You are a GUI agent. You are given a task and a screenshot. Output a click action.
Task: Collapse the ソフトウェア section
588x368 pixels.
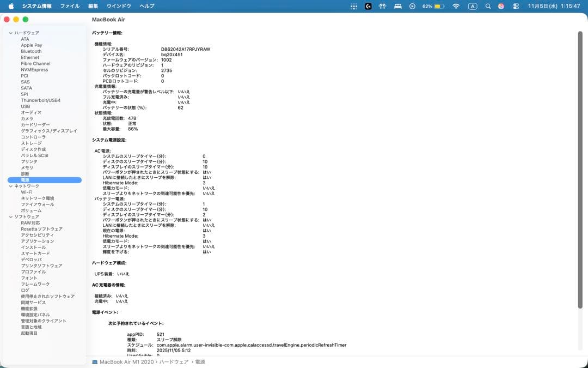tap(10, 216)
